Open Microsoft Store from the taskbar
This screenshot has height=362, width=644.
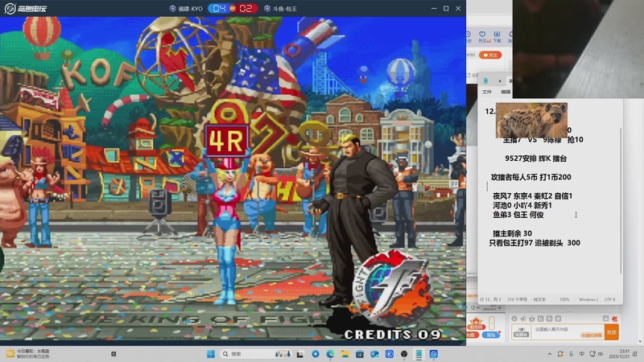(x=360, y=354)
